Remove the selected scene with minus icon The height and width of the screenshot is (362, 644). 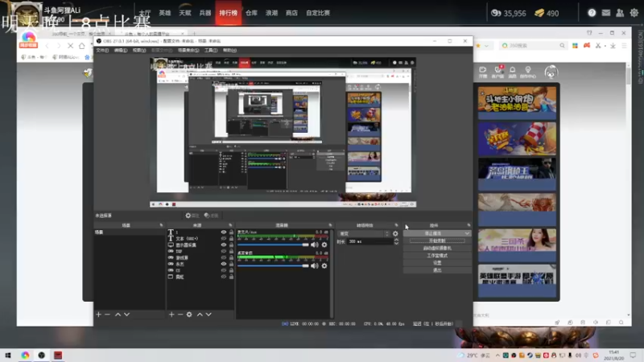(x=107, y=315)
